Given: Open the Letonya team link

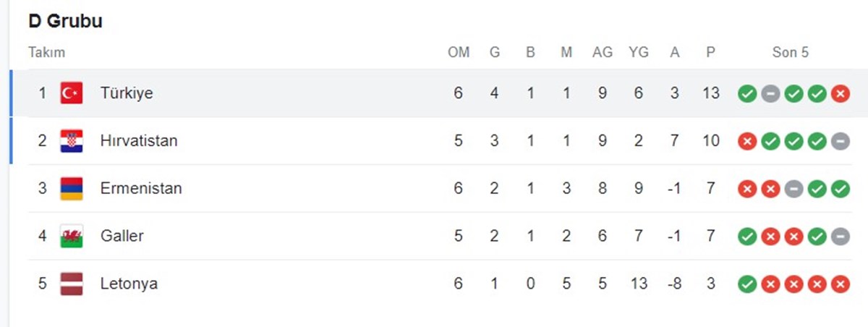Looking at the screenshot, I should [129, 284].
